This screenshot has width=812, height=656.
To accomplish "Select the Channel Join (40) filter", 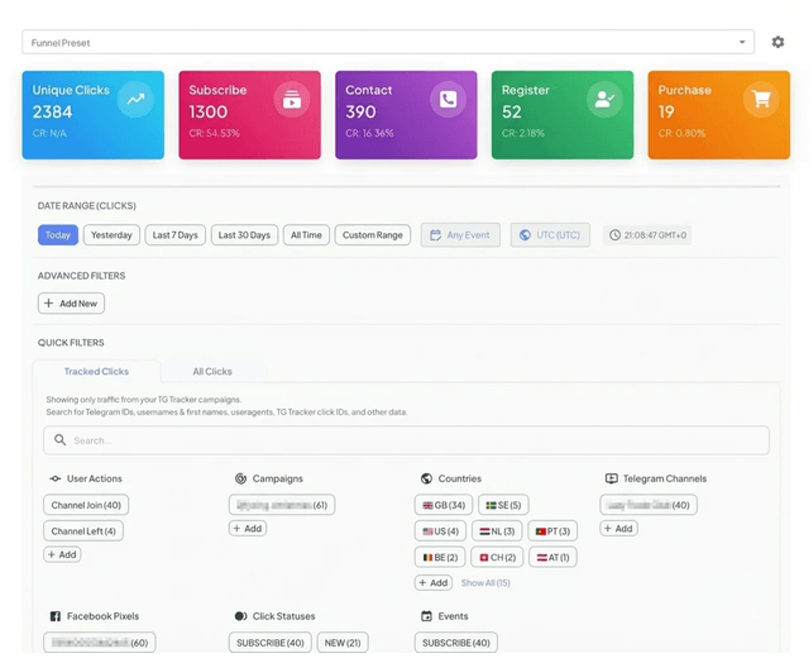I will (86, 505).
